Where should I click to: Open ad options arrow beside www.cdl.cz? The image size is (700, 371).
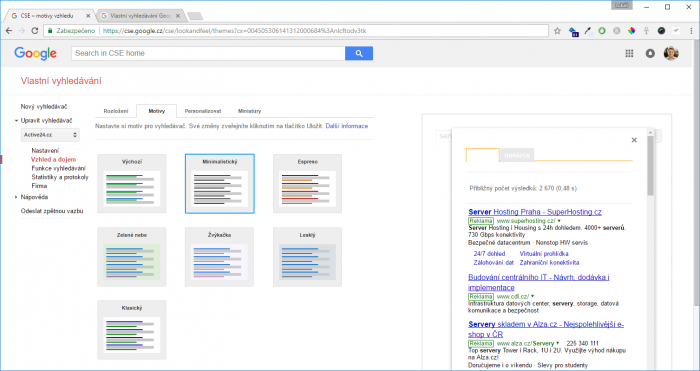(533, 296)
